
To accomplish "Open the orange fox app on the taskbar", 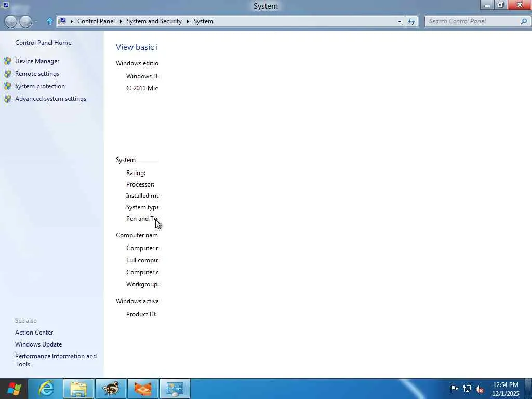I will coord(143,389).
